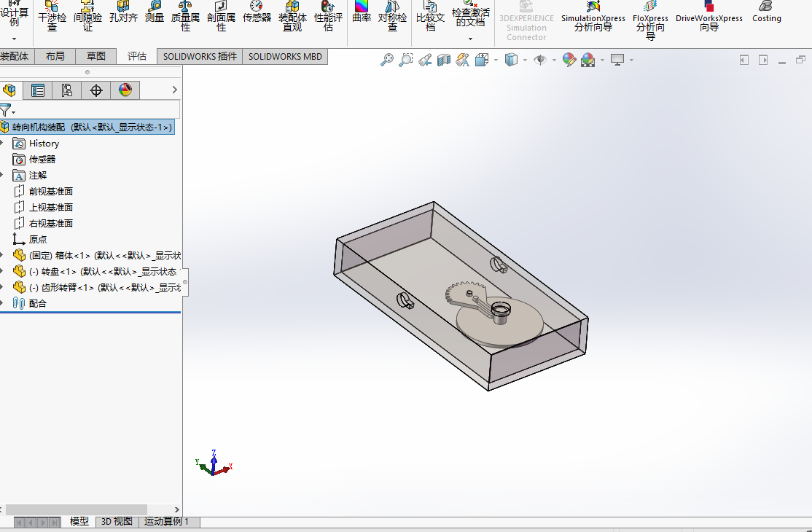Click Edit Appearance color ball icon
The image size is (812, 532).
[x=569, y=60]
